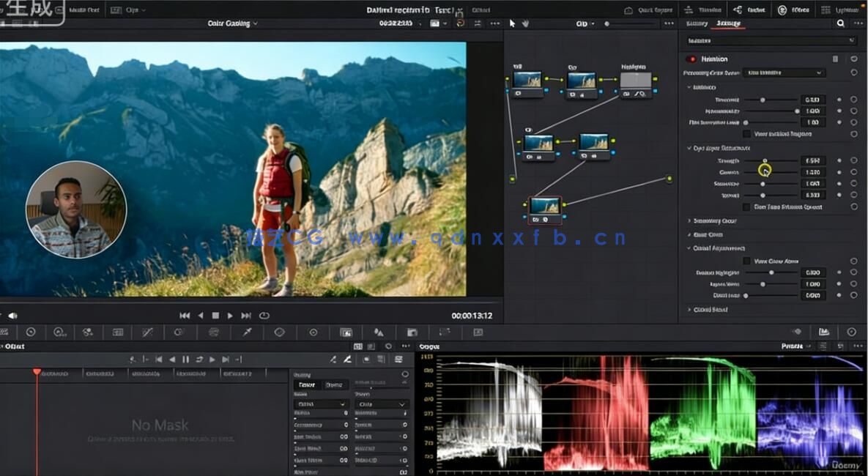Switch to the Favor tab in mask panel
Screen dimensions: 868x476
point(306,384)
